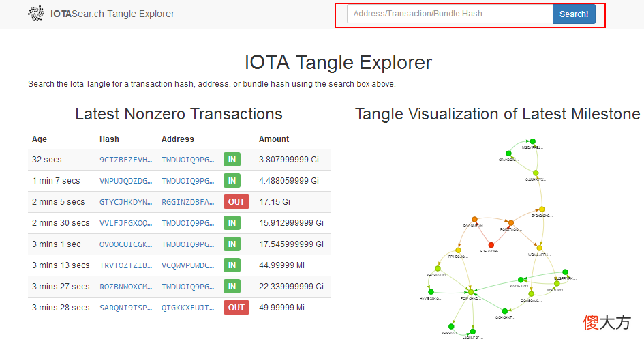This screenshot has width=644, height=348.
Task: Click the age value 3 mins 28 secs
Action: point(61,308)
